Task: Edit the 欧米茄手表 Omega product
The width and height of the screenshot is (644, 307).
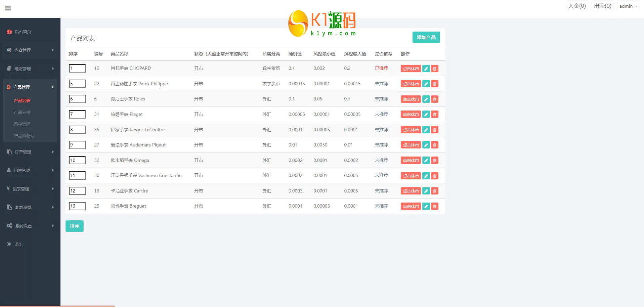Action: click(x=426, y=161)
